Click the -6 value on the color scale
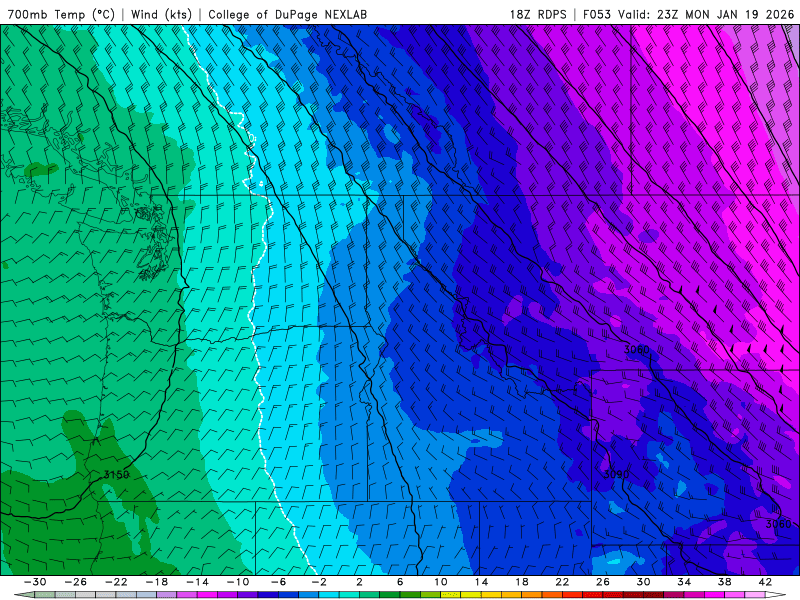Viewport: 800px width, 600px height. point(279,582)
